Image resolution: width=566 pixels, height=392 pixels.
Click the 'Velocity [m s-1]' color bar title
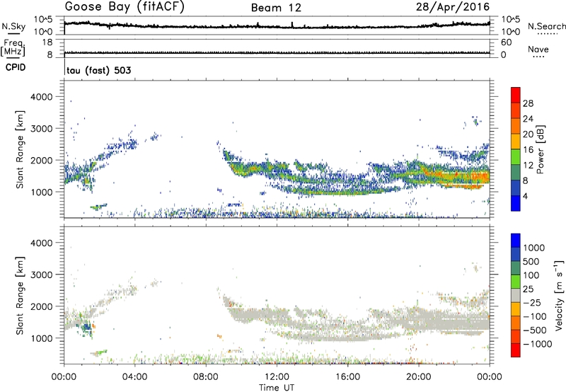(x=559, y=295)
